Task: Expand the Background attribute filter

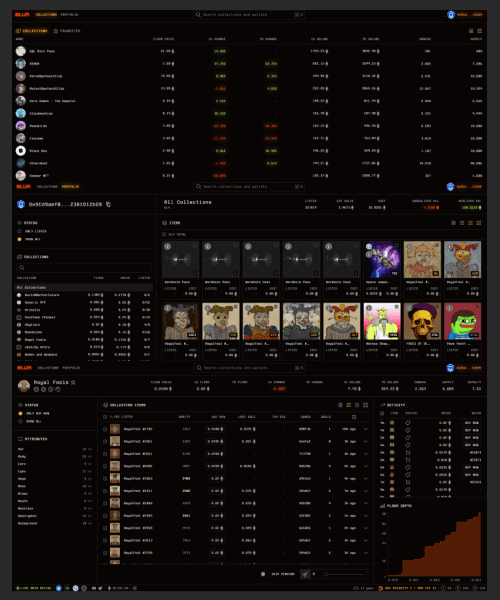Action: (x=90, y=523)
